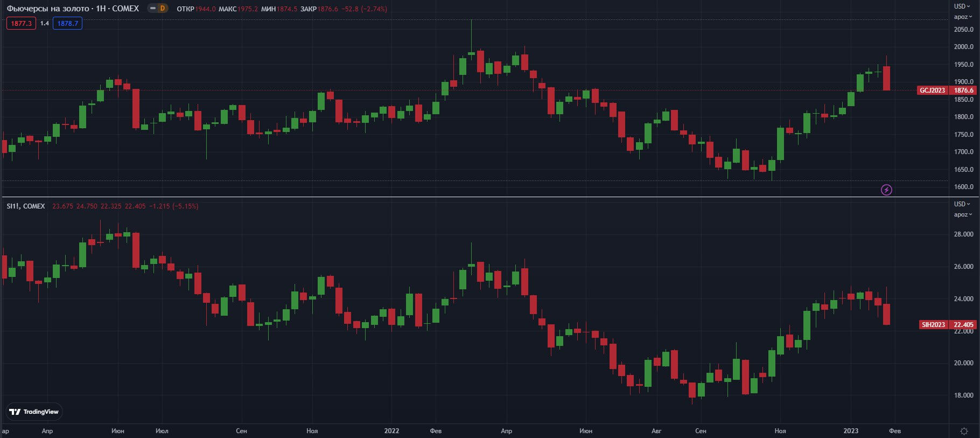Click the 18.000 silver axis label
Screen dimensions: 980x438
point(964,395)
